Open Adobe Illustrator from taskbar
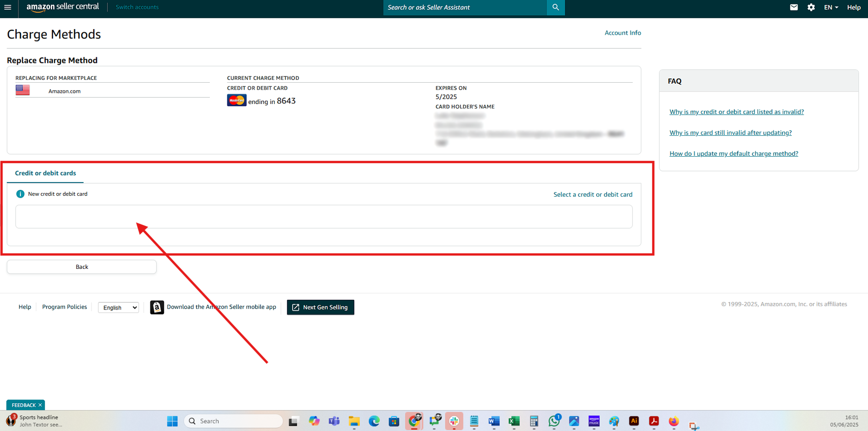The height and width of the screenshot is (431, 868). click(634, 421)
